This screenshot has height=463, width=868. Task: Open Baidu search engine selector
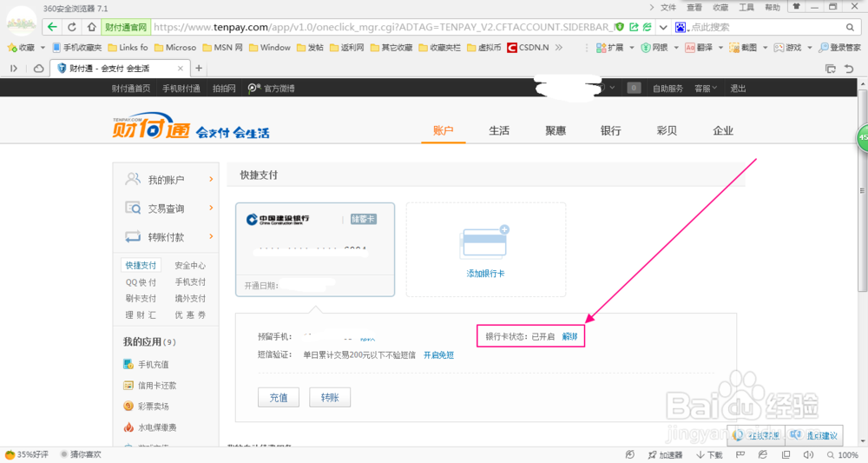coord(681,27)
